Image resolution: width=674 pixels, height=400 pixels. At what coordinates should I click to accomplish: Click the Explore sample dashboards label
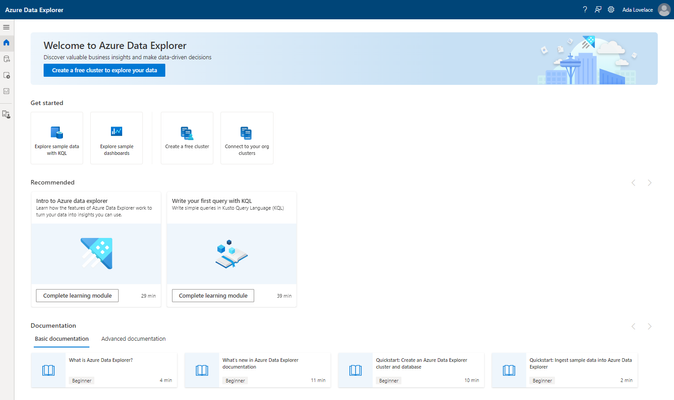coord(116,150)
